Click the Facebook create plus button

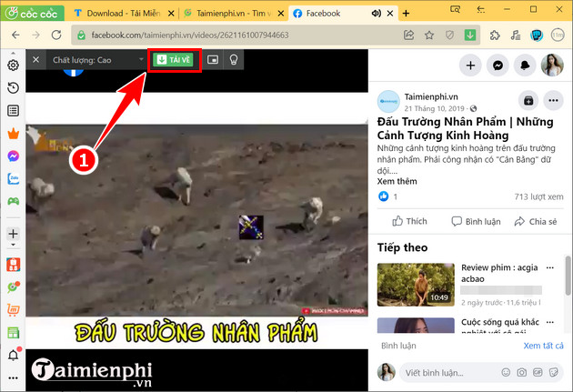(x=470, y=65)
